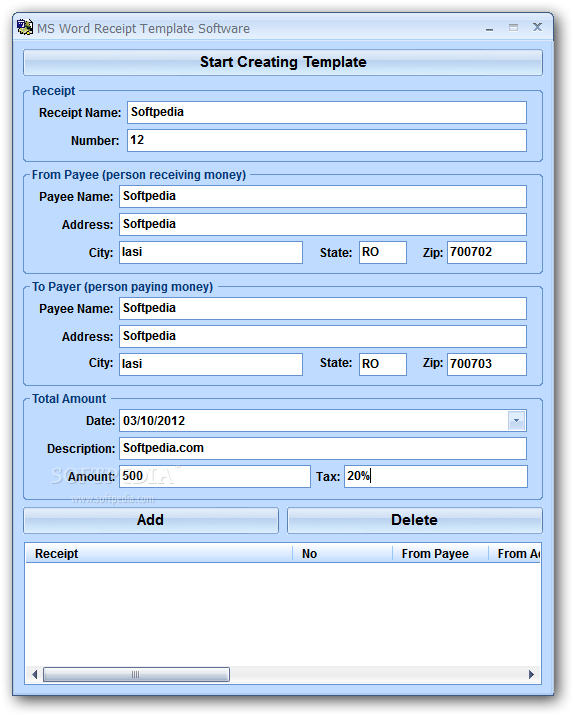
Task: Click From Payee Address field
Action: pyautogui.click(x=322, y=224)
